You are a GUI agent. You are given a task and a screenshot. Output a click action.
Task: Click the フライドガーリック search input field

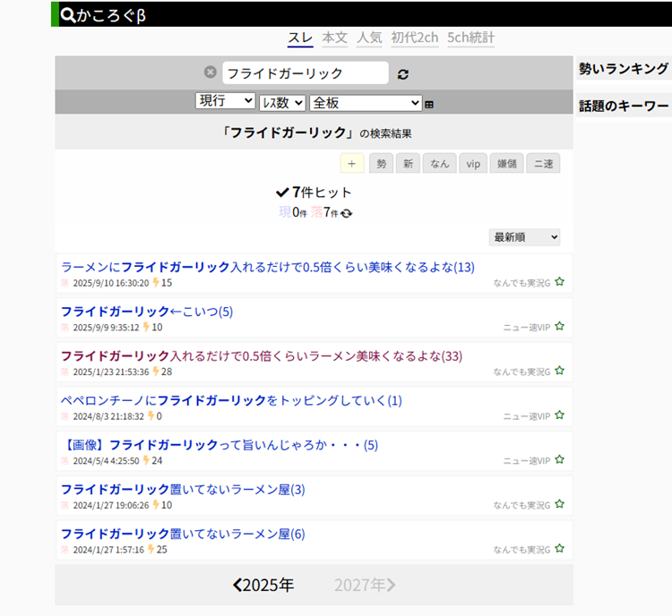(x=305, y=73)
